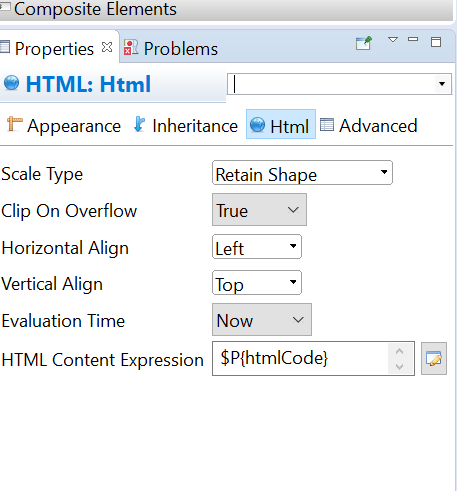The height and width of the screenshot is (491, 457).
Task: Open the expression editor button
Action: pos(434,359)
